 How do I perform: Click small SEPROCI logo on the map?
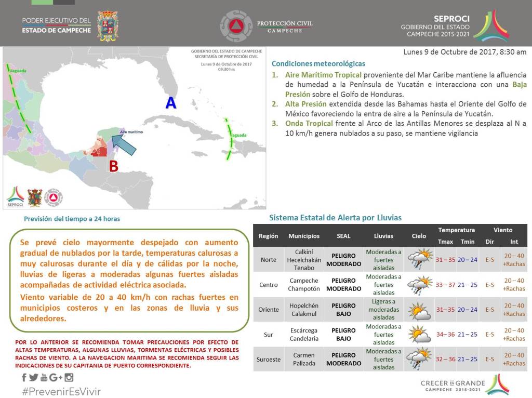(15, 196)
